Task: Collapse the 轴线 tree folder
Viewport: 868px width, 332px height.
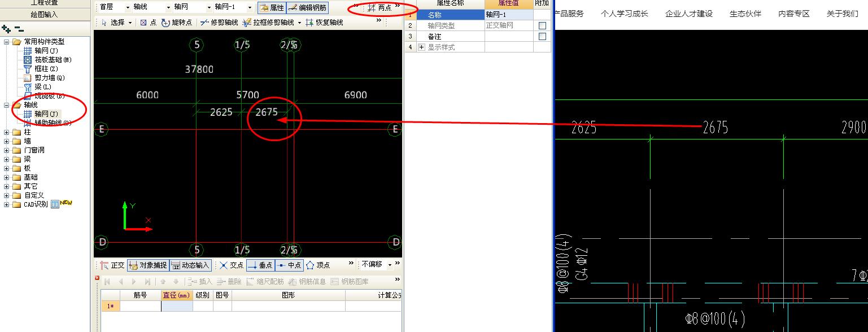Action: point(7,105)
